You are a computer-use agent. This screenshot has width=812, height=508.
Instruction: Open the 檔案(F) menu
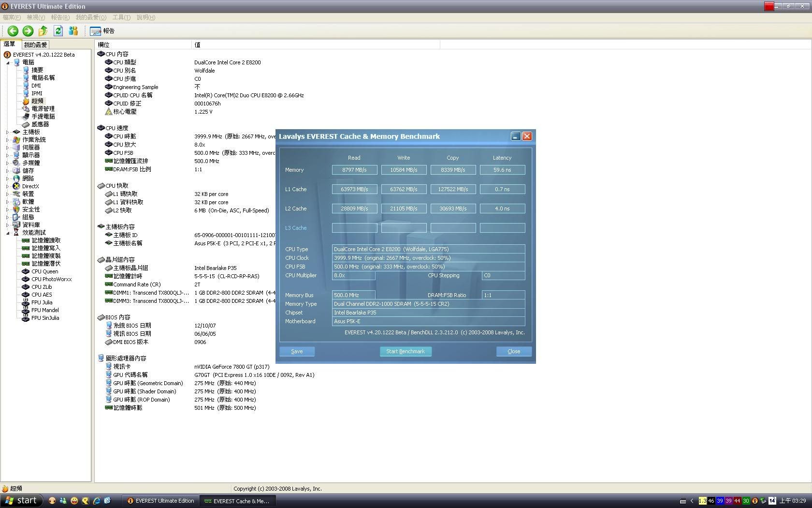(x=12, y=17)
